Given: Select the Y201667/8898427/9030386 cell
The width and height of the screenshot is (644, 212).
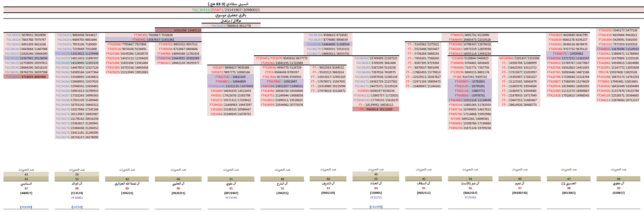Looking at the screenshot, I should click(x=230, y=67).
